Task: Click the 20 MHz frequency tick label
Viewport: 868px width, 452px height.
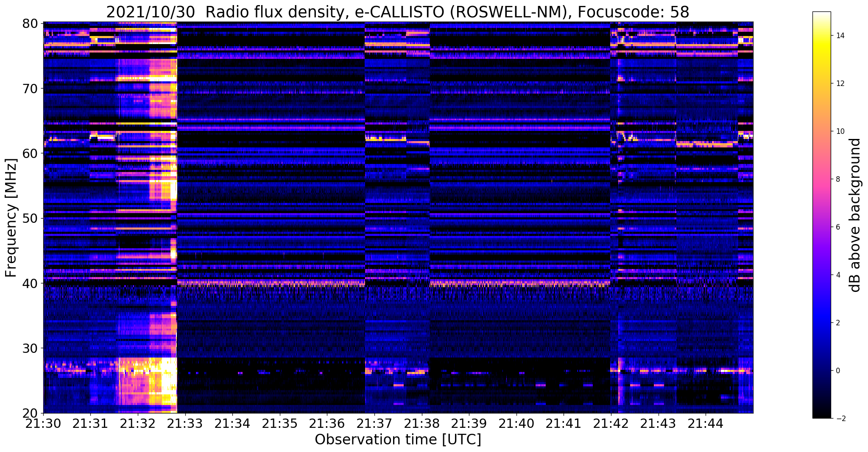Action: pyautogui.click(x=30, y=413)
